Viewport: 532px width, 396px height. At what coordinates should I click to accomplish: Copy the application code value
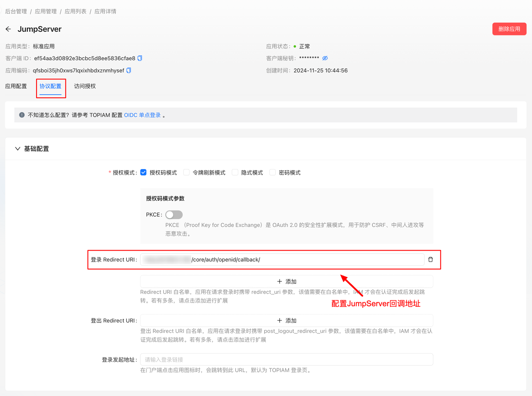tap(129, 70)
